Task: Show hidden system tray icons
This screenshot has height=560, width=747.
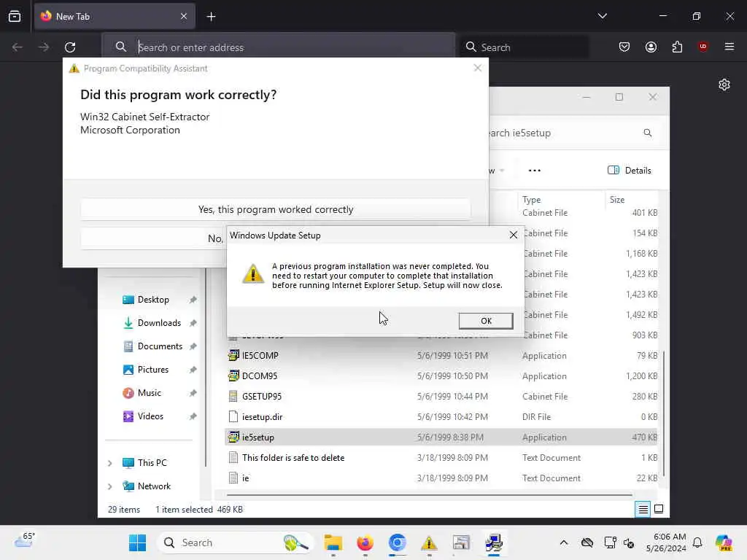Action: click(564, 542)
